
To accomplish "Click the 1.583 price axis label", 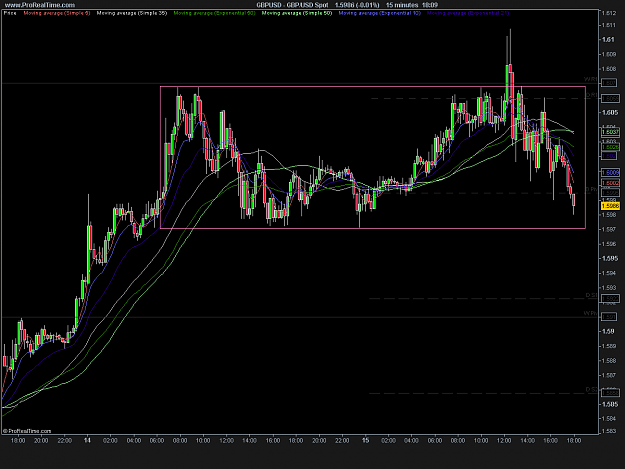I will [609, 431].
